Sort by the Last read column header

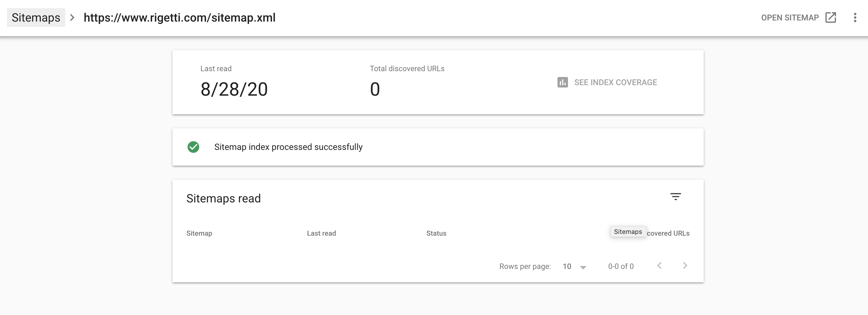pyautogui.click(x=321, y=233)
